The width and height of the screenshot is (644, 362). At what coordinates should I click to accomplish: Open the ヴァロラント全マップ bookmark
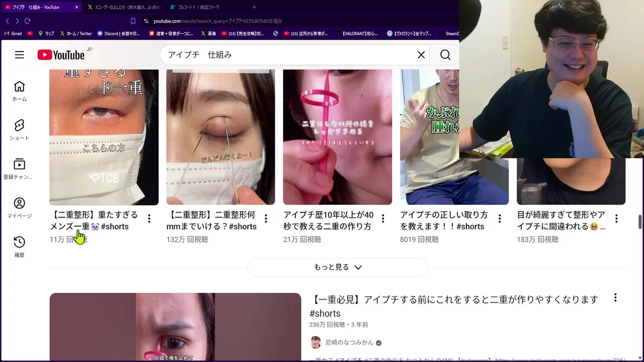tap(409, 34)
